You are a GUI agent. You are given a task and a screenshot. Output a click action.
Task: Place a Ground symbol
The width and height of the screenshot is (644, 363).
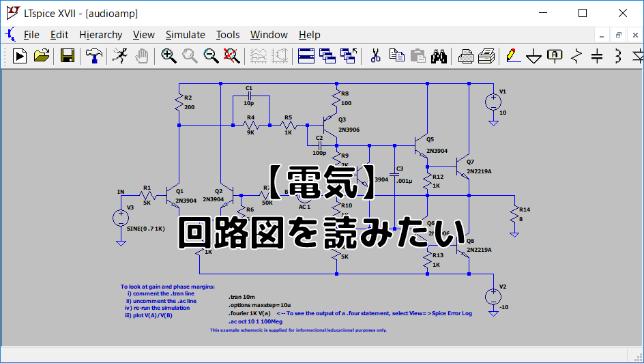tap(533, 56)
